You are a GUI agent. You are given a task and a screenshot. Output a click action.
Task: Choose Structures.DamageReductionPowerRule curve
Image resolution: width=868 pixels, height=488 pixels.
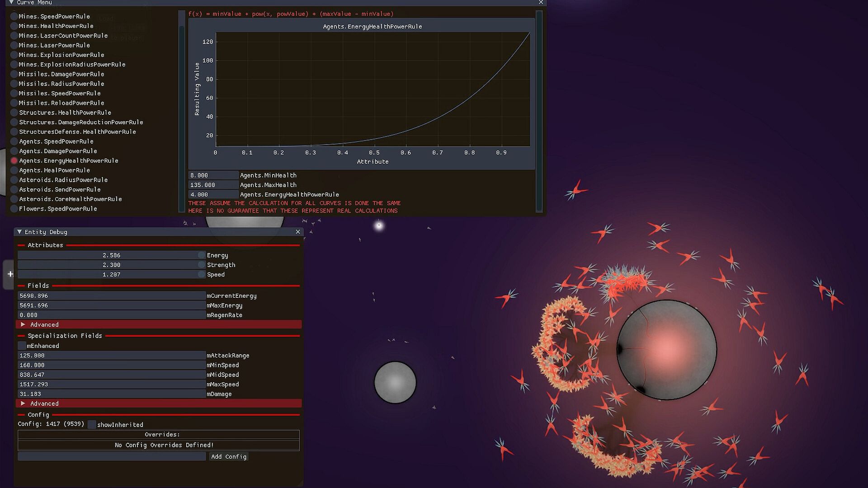point(14,122)
